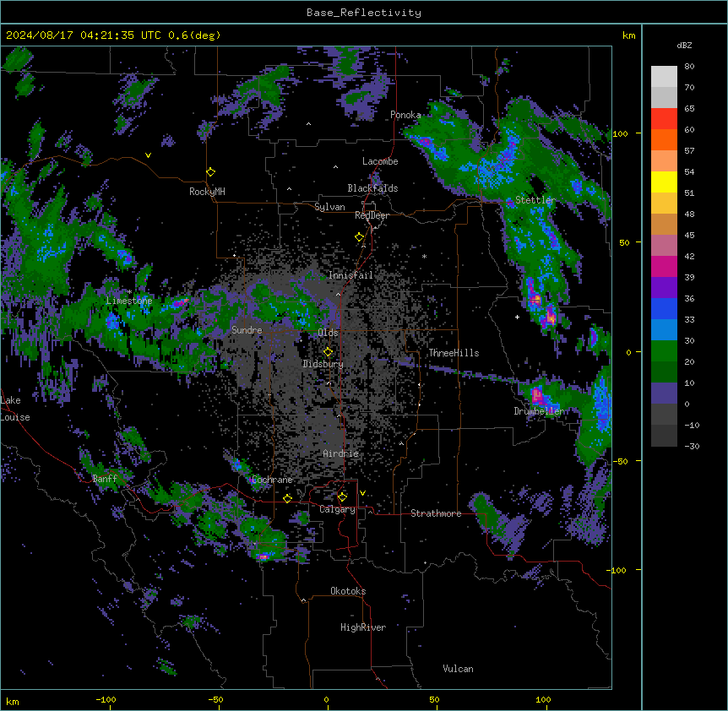The image size is (728, 711).
Task: Click the Calgary city label
Action: [338, 509]
